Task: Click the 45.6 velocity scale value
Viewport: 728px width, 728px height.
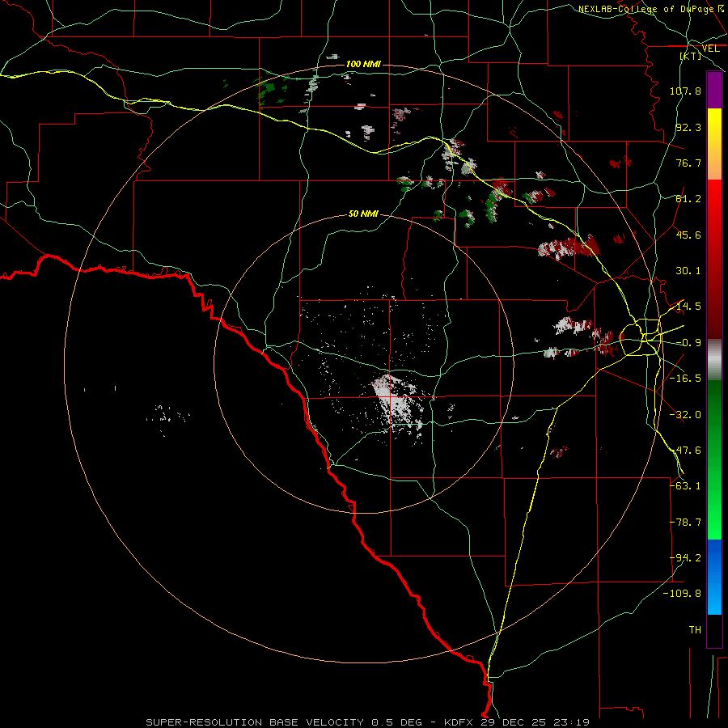Action: [x=688, y=235]
